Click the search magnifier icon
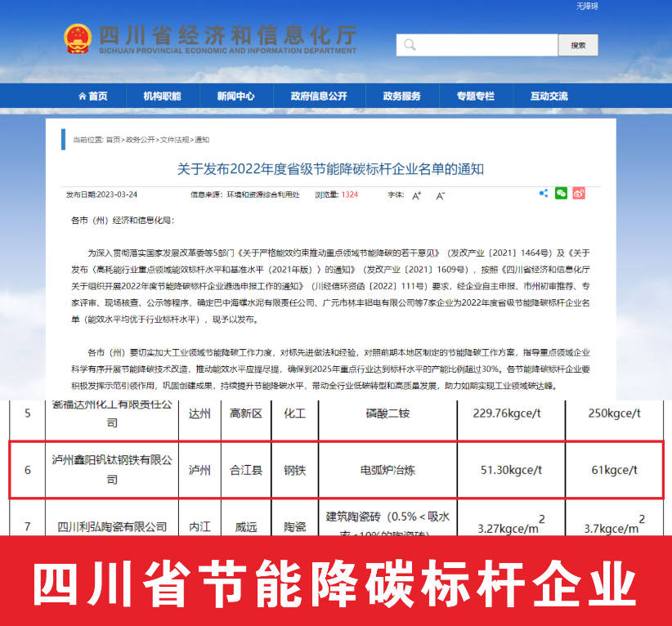Viewport: 672px width, 626px height. (410, 45)
